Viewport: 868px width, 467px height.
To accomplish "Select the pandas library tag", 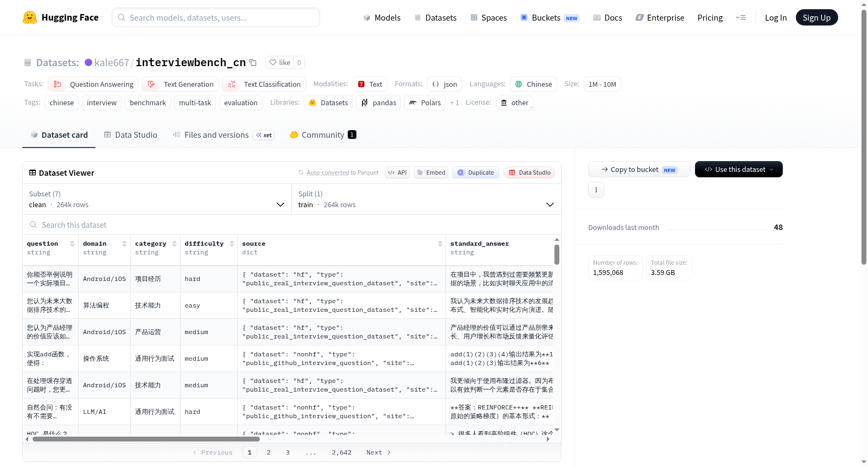I will click(x=379, y=103).
